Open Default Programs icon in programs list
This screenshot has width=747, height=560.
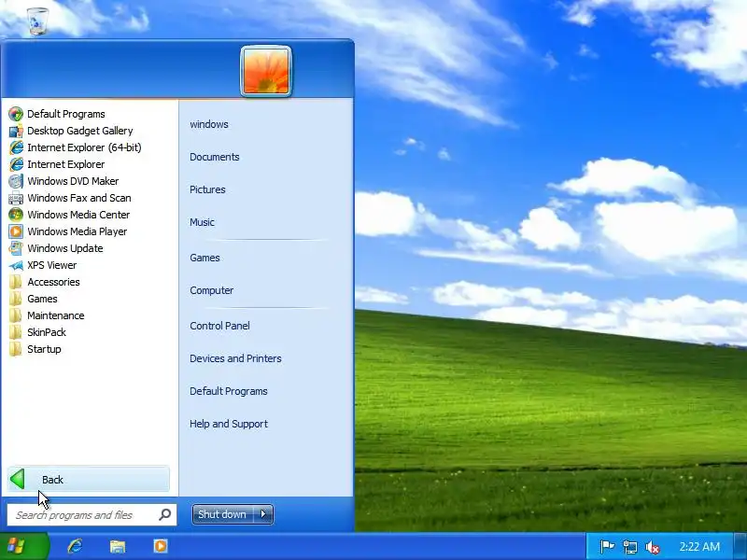click(x=16, y=114)
